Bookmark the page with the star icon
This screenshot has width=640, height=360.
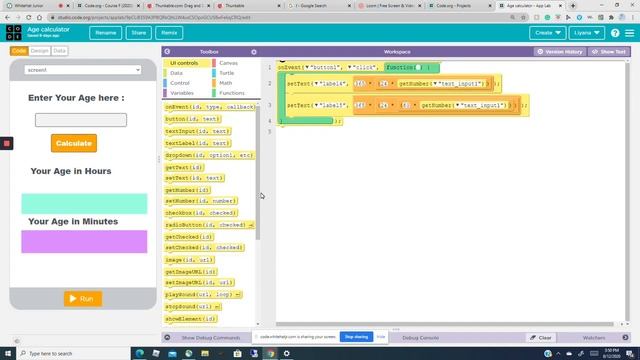tap(523, 18)
